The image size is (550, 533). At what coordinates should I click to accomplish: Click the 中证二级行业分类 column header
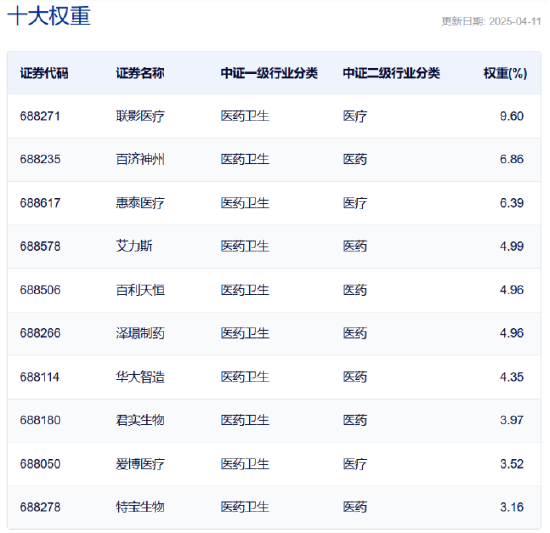tap(391, 73)
